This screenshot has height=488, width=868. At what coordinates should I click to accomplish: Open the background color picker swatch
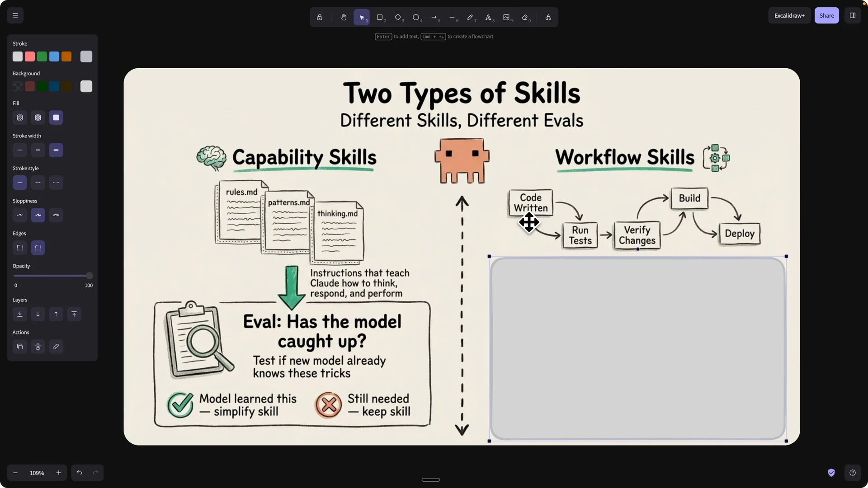[x=86, y=86]
